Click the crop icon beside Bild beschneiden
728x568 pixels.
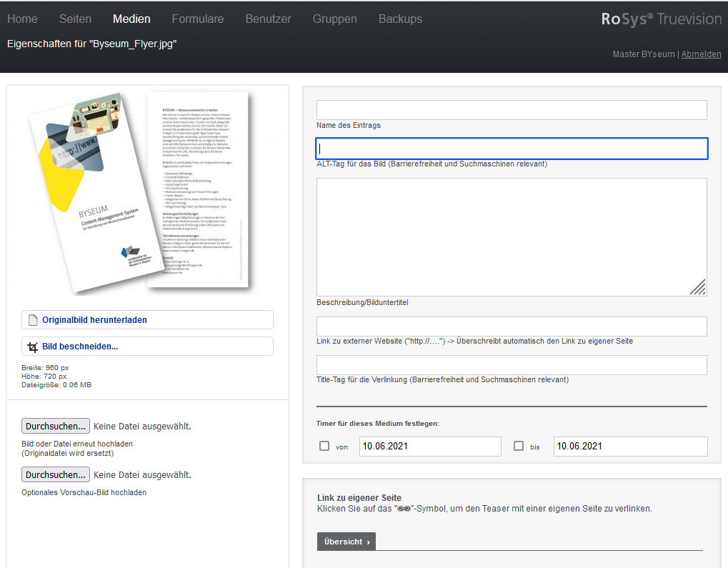[32, 347]
